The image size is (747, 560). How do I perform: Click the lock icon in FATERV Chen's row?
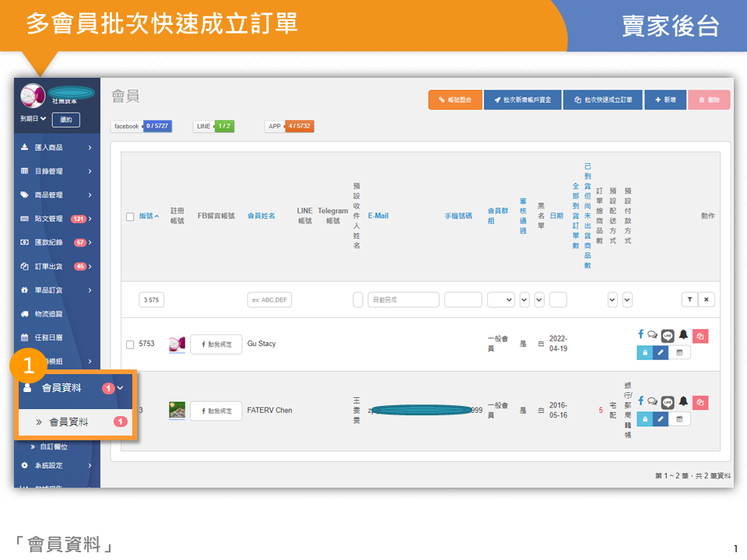coord(644,419)
